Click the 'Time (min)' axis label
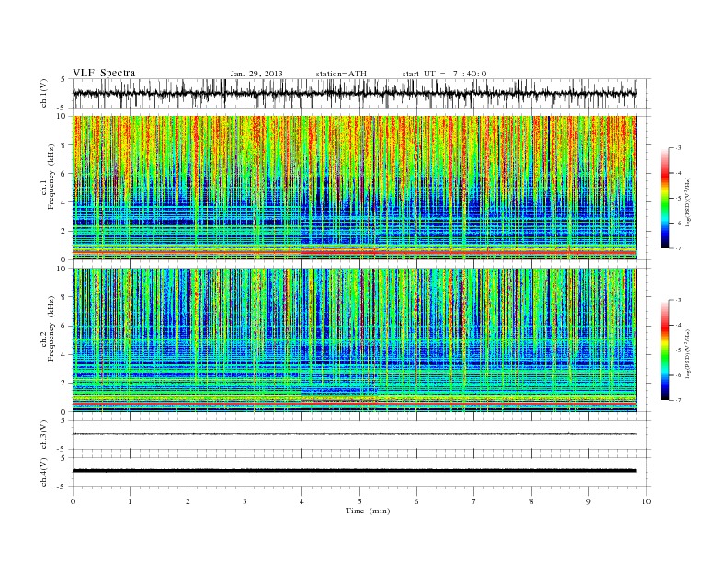This screenshot has height=563, width=728. (368, 511)
